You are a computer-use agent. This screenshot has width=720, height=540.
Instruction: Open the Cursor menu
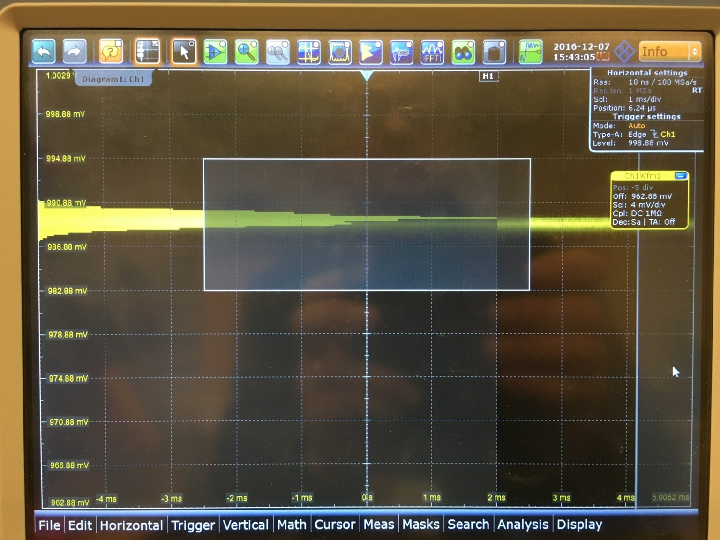pyautogui.click(x=335, y=524)
